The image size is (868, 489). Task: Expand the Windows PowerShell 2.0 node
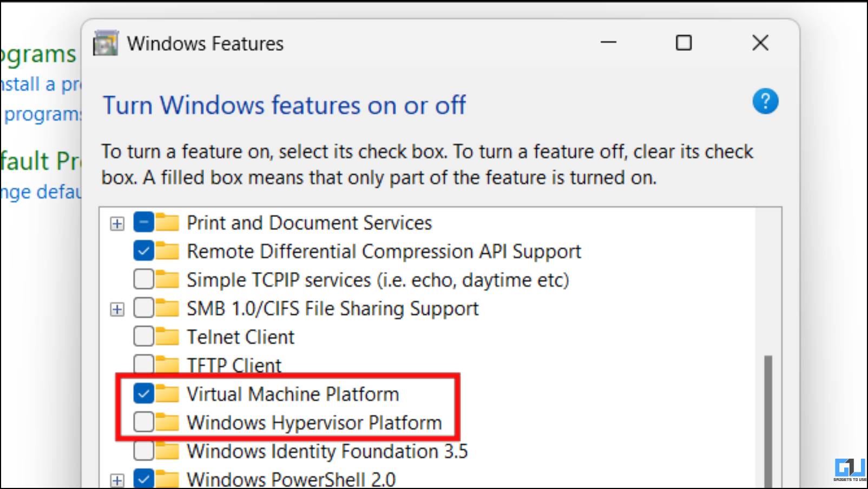[x=117, y=480]
